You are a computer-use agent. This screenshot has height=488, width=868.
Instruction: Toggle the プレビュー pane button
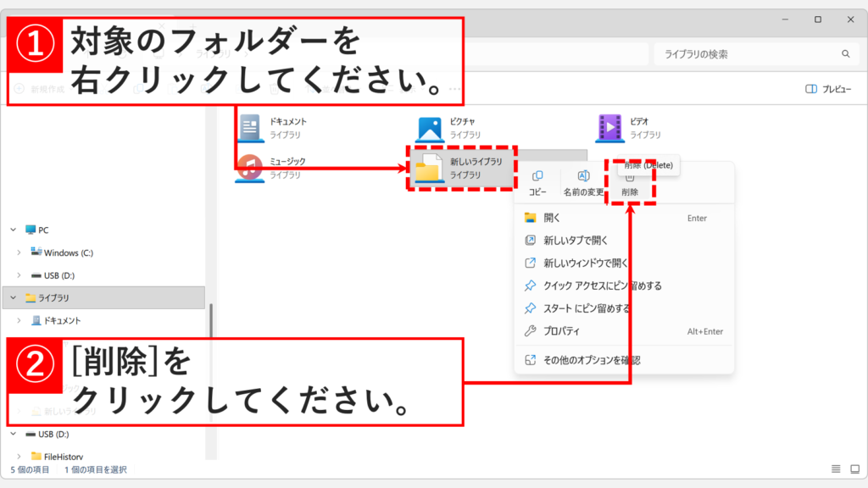click(828, 89)
